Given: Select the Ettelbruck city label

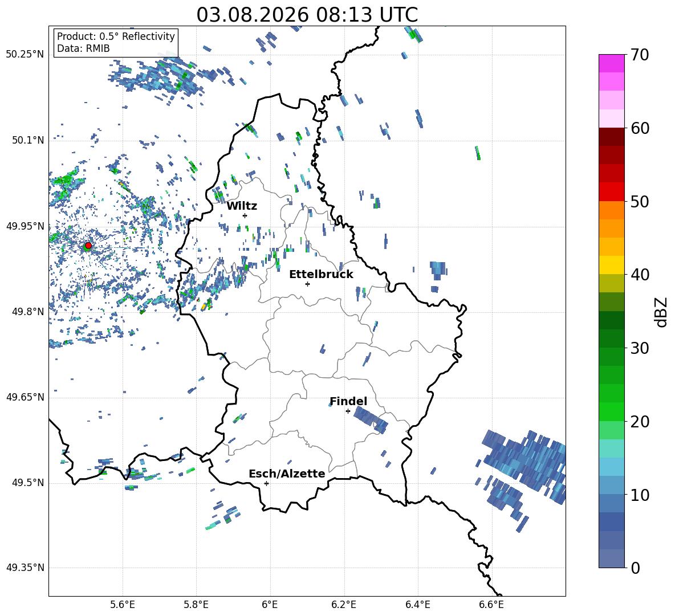Looking at the screenshot, I should (321, 275).
